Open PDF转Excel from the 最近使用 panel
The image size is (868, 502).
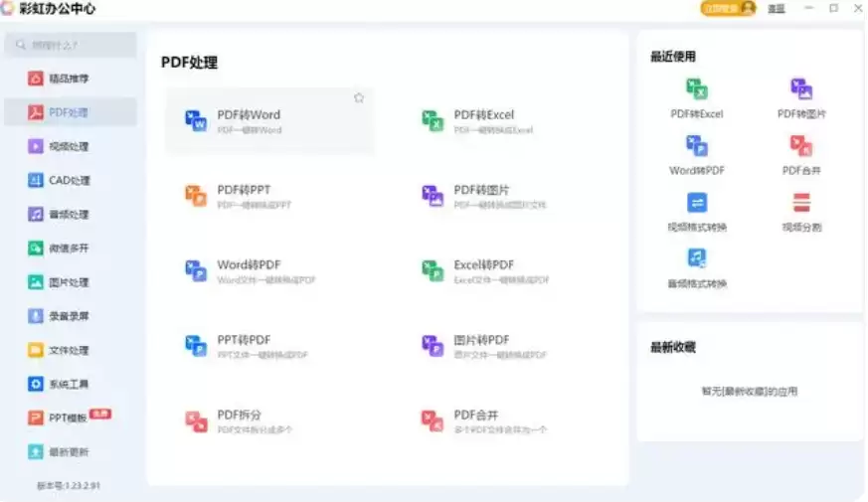pyautogui.click(x=697, y=98)
